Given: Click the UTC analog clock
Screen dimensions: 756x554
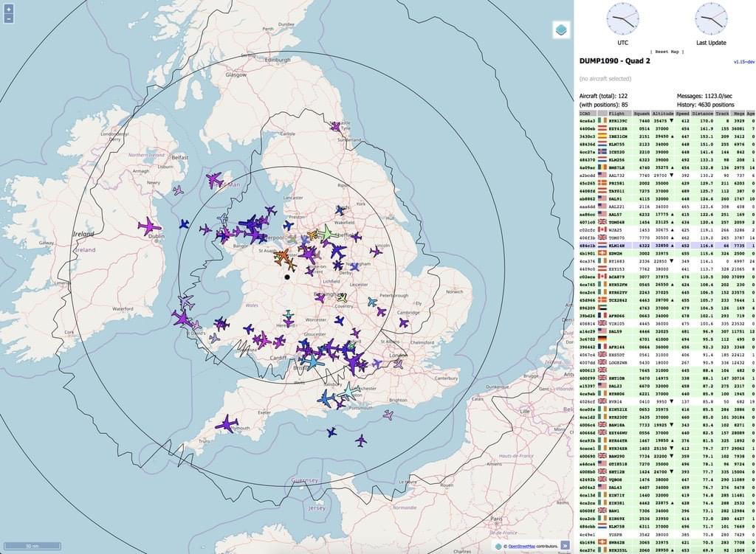Looking at the screenshot, I should tap(622, 18).
